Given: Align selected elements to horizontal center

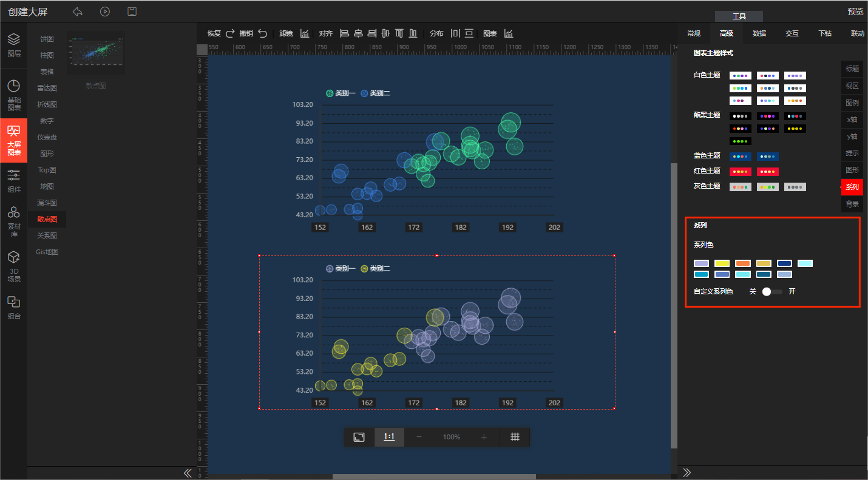Looking at the screenshot, I should 358,33.
